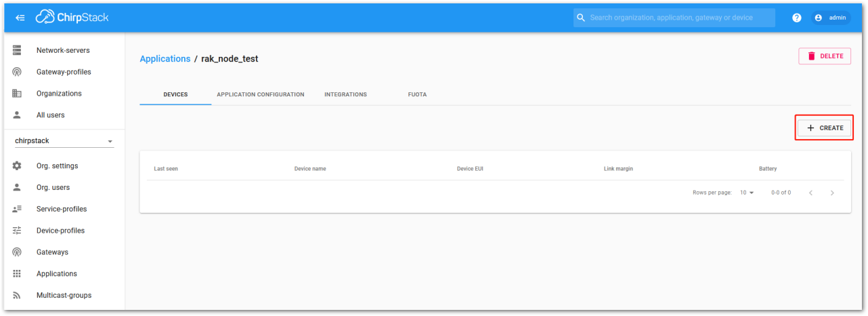Click the Device EUI column header
The width and height of the screenshot is (868, 316).
click(470, 169)
